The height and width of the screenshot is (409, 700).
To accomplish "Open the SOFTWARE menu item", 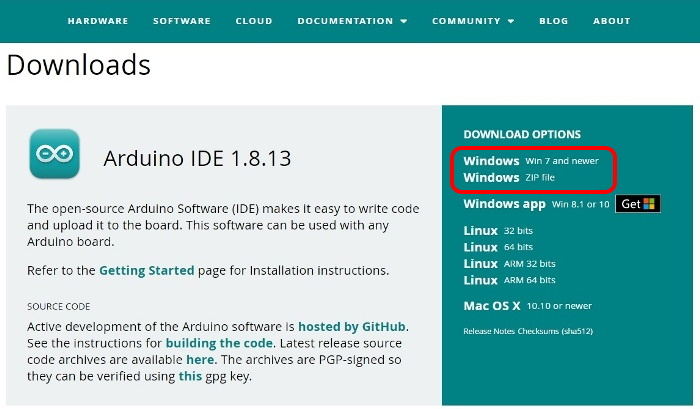I will 182,21.
